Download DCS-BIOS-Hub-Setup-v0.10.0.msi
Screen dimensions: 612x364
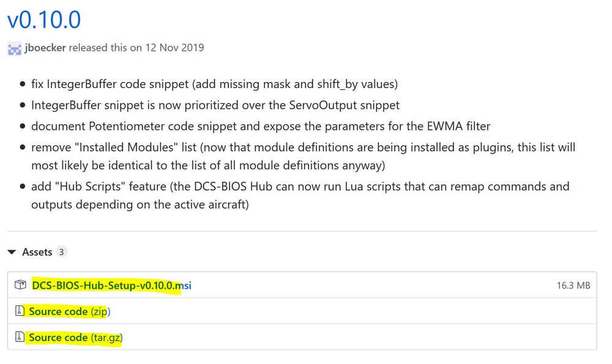(x=111, y=285)
